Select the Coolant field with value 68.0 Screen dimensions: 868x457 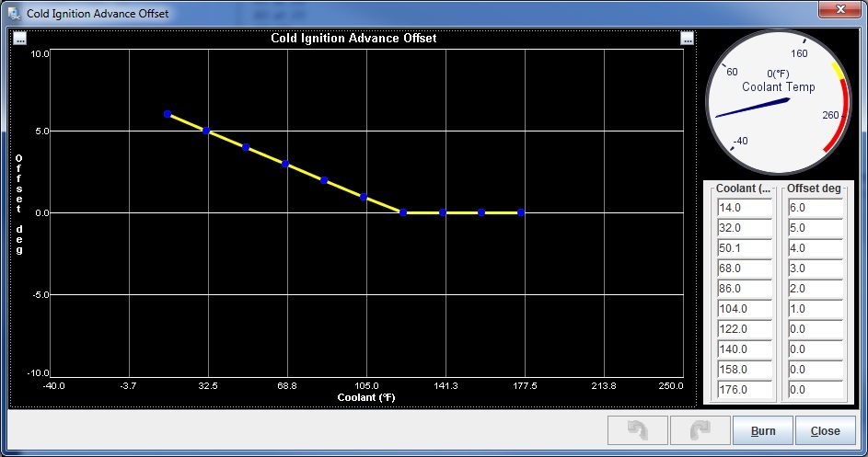[744, 268]
